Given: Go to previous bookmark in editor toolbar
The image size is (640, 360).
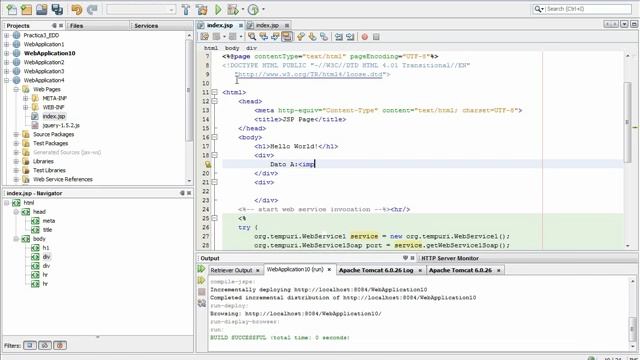Looking at the screenshot, I should click(x=301, y=37).
